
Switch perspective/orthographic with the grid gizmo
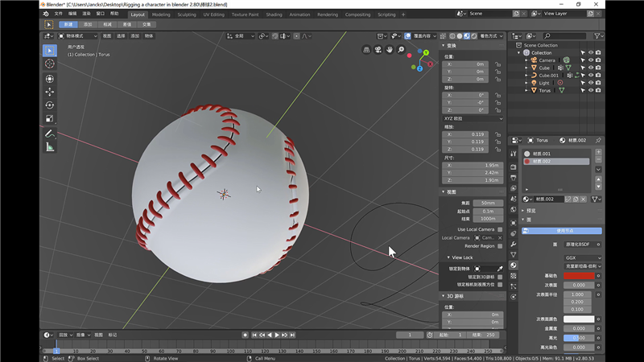pyautogui.click(x=366, y=50)
